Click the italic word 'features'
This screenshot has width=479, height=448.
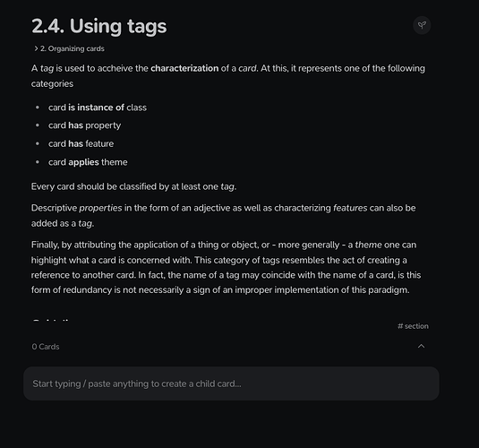(350, 208)
